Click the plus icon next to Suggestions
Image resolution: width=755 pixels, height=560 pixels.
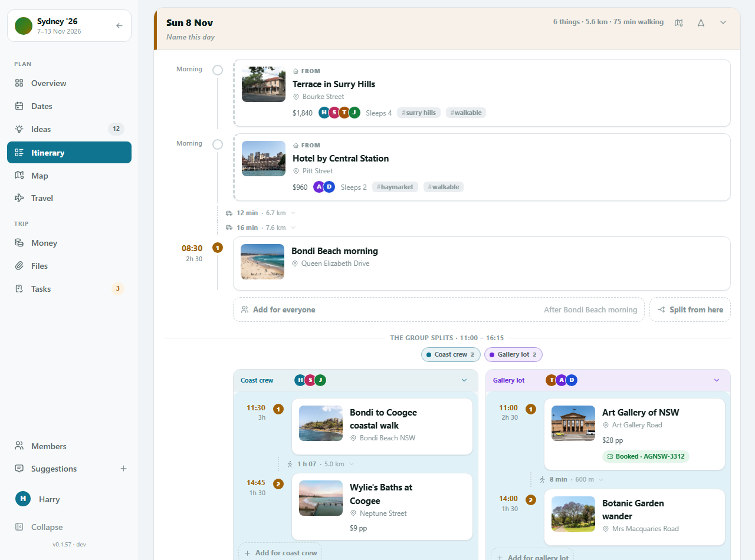124,469
